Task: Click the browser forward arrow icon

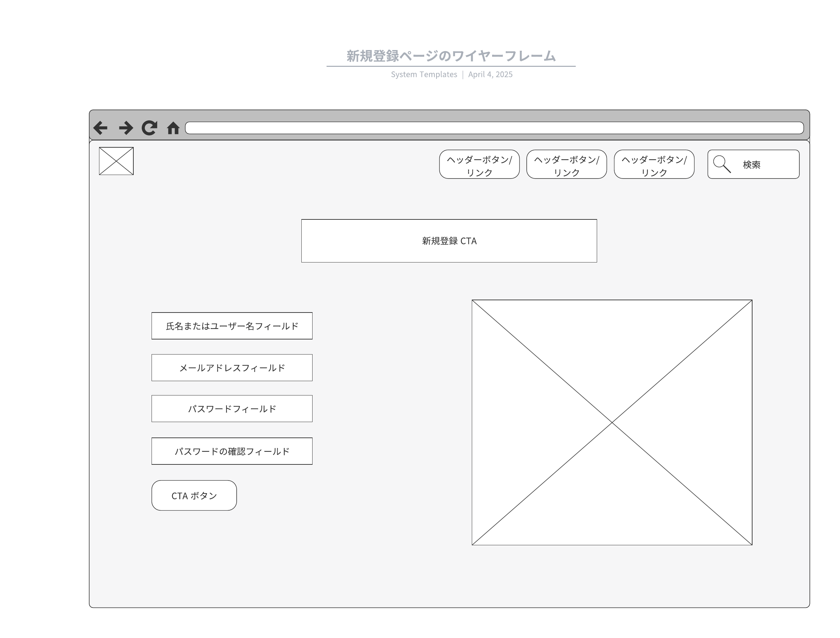Action: point(126,128)
